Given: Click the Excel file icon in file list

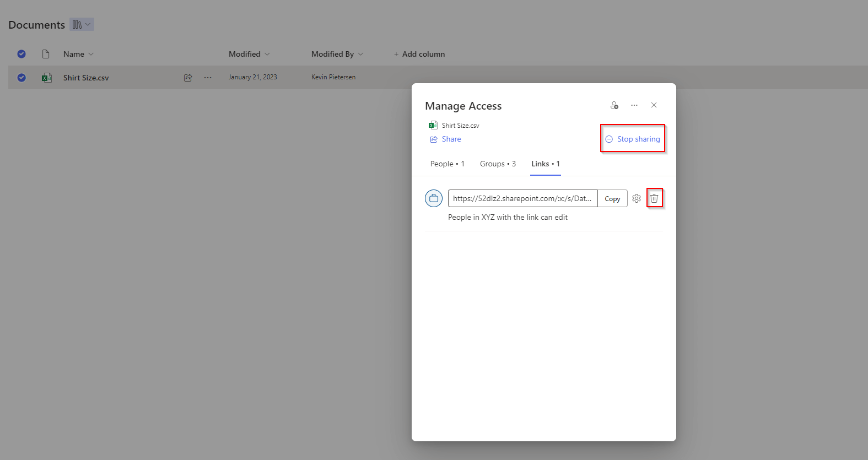Looking at the screenshot, I should [x=47, y=78].
